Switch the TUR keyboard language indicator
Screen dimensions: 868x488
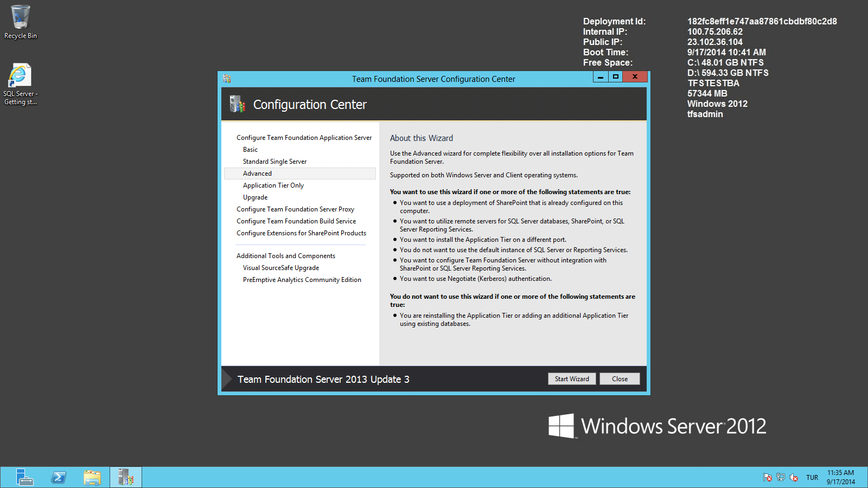tap(812, 477)
